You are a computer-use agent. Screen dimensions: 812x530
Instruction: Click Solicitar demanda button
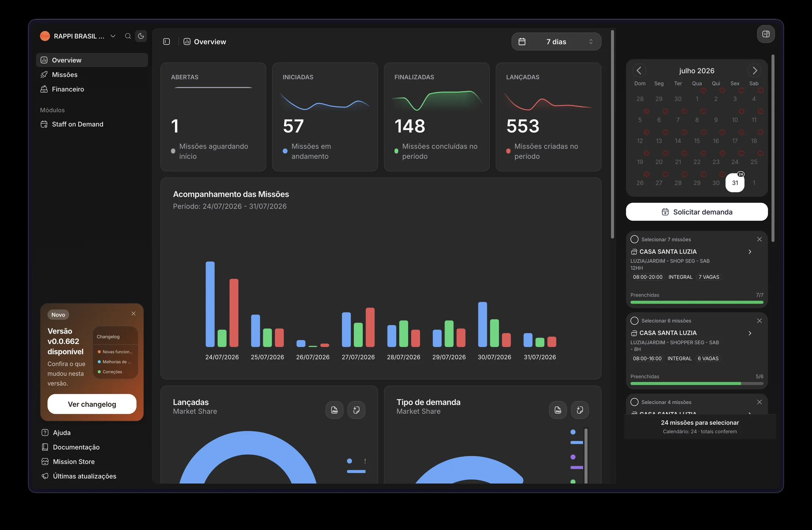pyautogui.click(x=697, y=212)
